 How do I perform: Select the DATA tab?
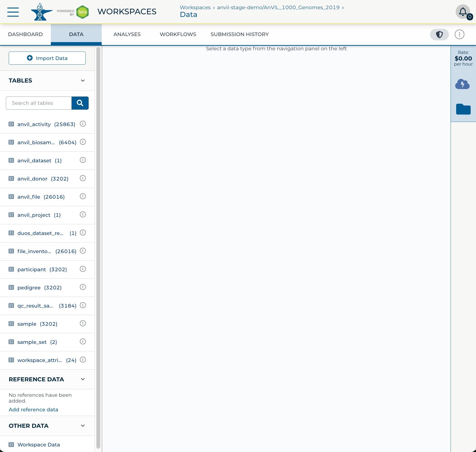point(76,34)
